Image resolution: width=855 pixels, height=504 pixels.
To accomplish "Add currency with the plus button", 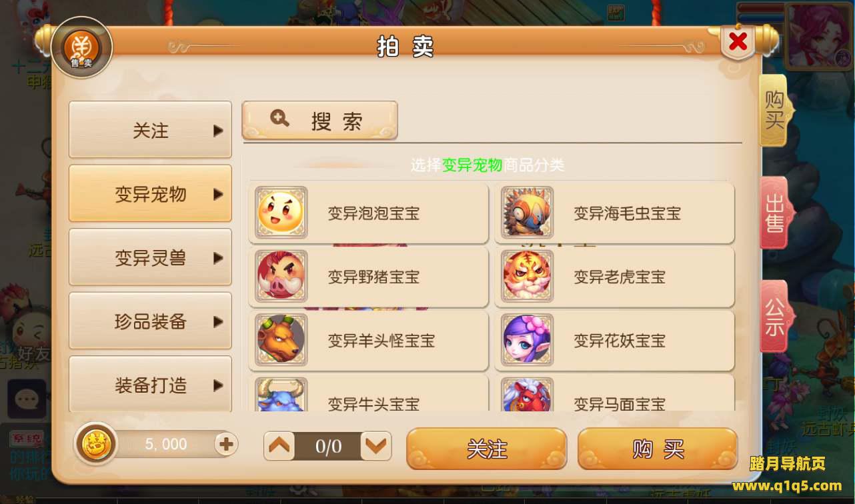I will (x=226, y=444).
